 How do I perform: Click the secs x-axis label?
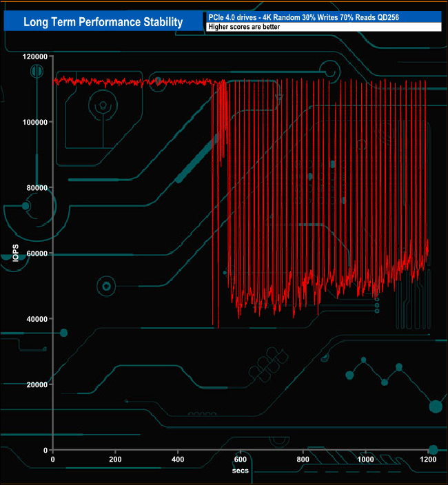coord(241,471)
